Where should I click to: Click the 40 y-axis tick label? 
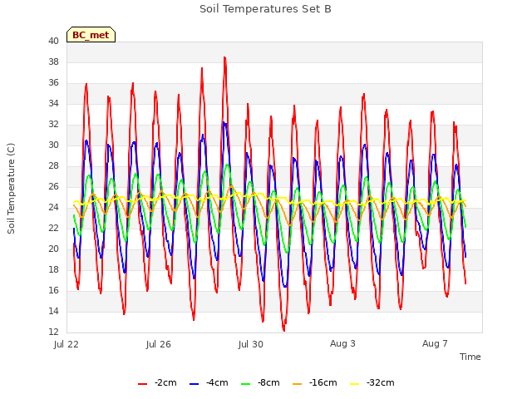[53, 41]
